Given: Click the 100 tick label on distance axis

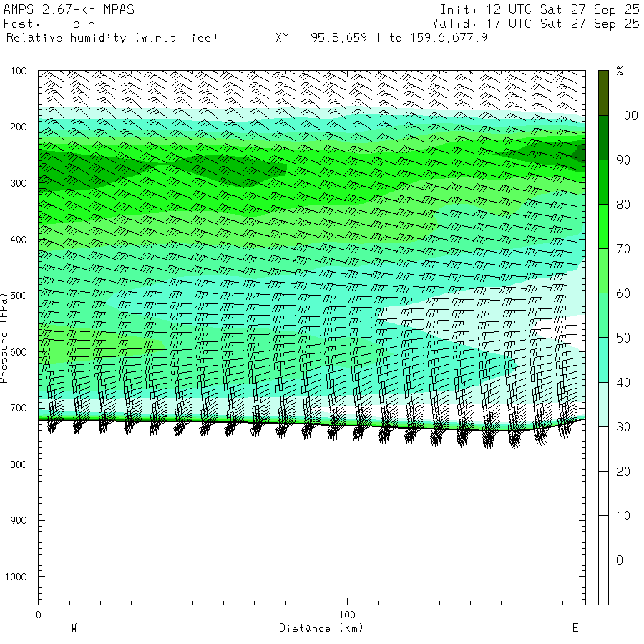Looking at the screenshot, I should click(347, 615).
